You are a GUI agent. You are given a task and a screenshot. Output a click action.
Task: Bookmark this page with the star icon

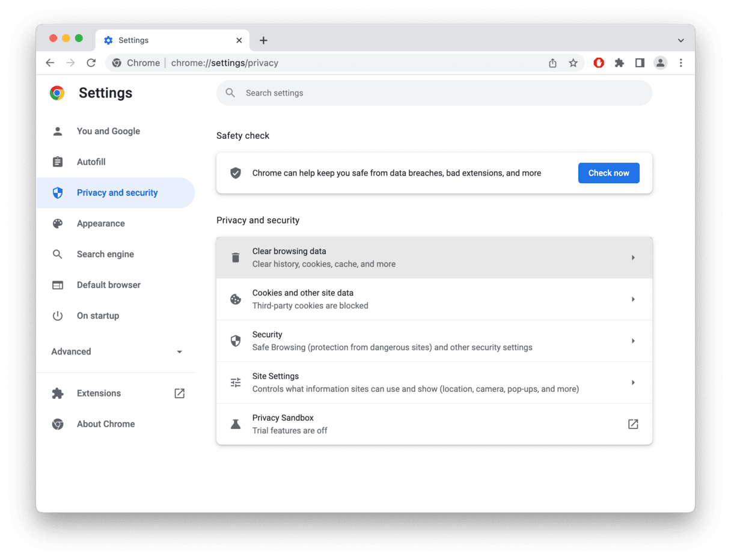point(573,63)
